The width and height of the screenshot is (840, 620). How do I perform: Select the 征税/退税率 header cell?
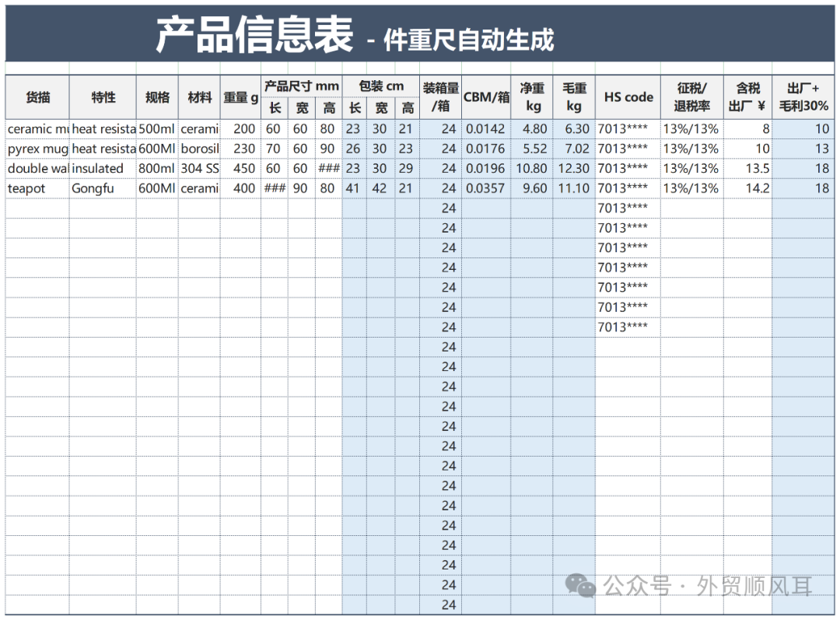691,97
